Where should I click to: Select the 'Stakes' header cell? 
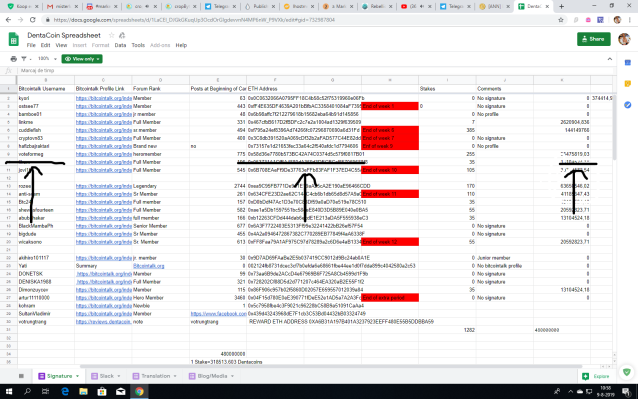447,89
